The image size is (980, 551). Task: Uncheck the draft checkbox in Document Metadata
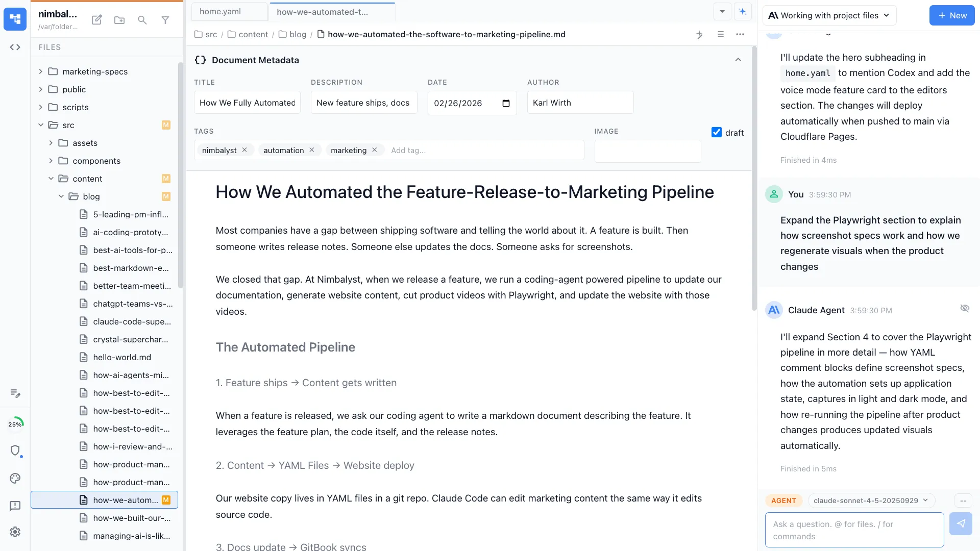point(716,132)
